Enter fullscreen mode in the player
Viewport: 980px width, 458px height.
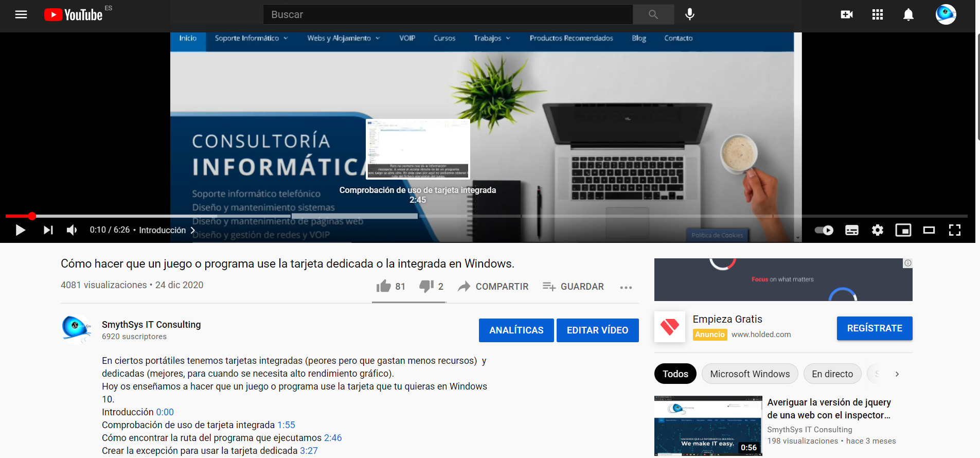pyautogui.click(x=954, y=230)
